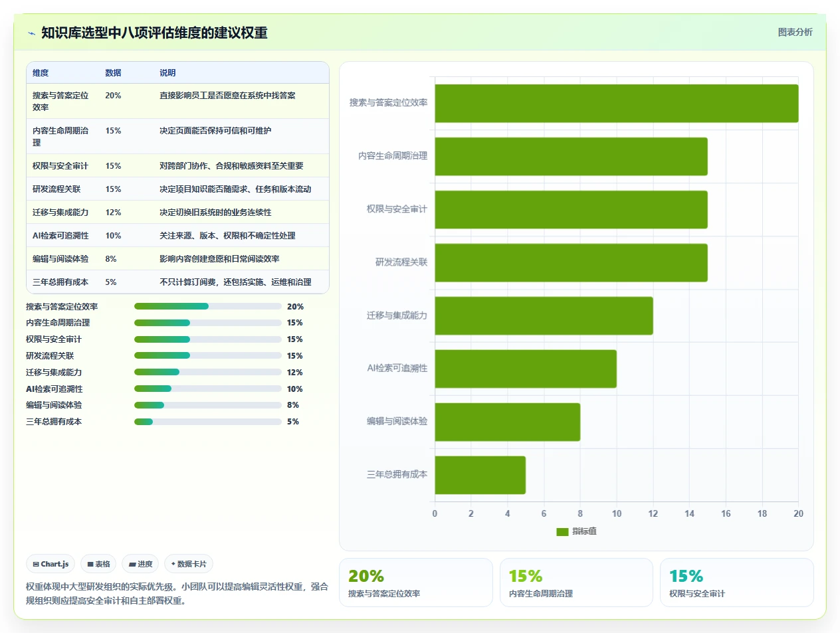Click the 三年总拥有成本 progress bar
Image resolution: width=840 pixels, height=633 pixels.
point(208,422)
